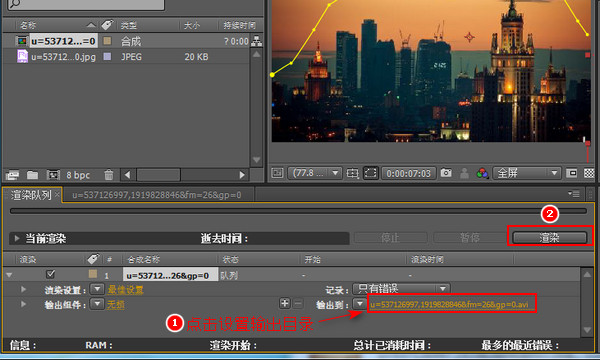Switch to the 渲染队列 tab
Screen dimensions: 600x360
pyautogui.click(x=31, y=195)
